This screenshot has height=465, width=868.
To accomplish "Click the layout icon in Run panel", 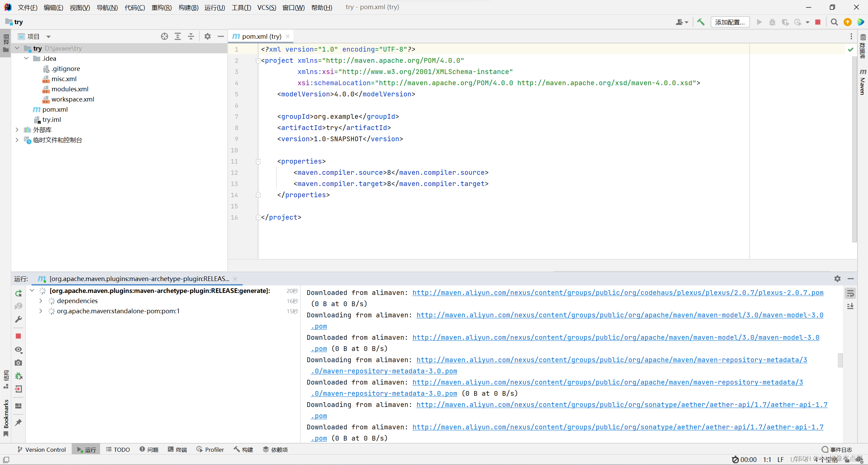I will (19, 406).
